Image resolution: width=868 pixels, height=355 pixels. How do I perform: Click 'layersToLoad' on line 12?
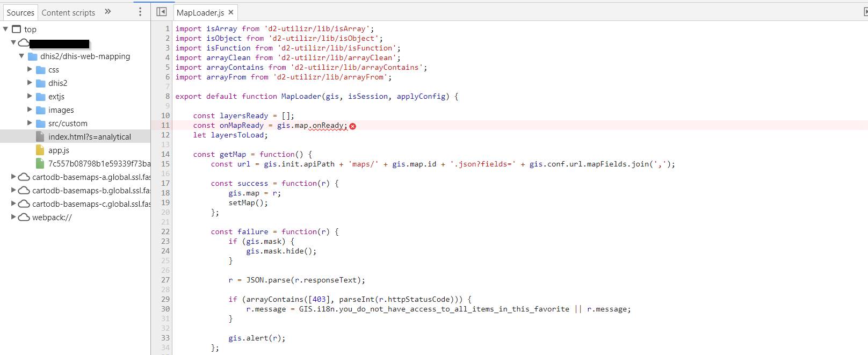237,135
